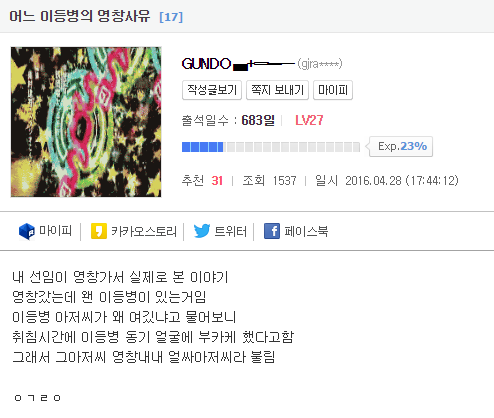Click the Twitter bird icon
The width and height of the screenshot is (494, 418).
(x=202, y=231)
